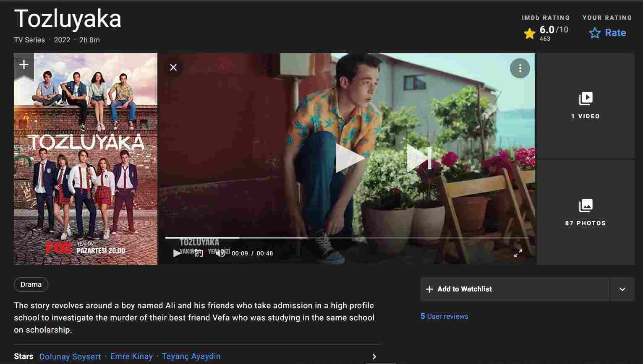Open Dolunay Soysert's profile

click(70, 356)
